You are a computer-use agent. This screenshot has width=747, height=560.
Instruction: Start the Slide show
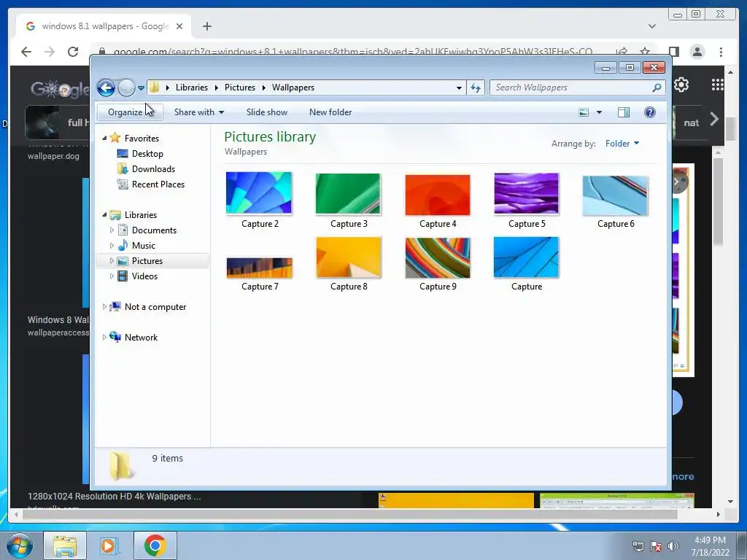pos(267,112)
